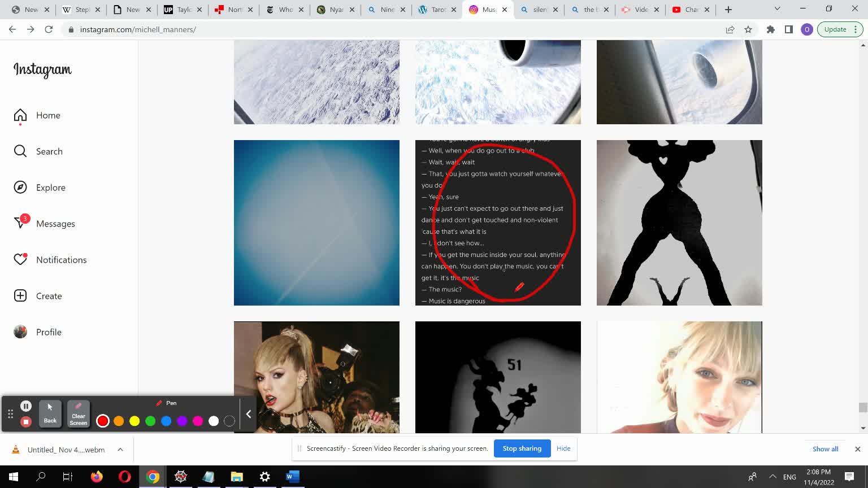Image resolution: width=868 pixels, height=488 pixels.
Task: Open Chrome profile avatar
Action: point(807,29)
